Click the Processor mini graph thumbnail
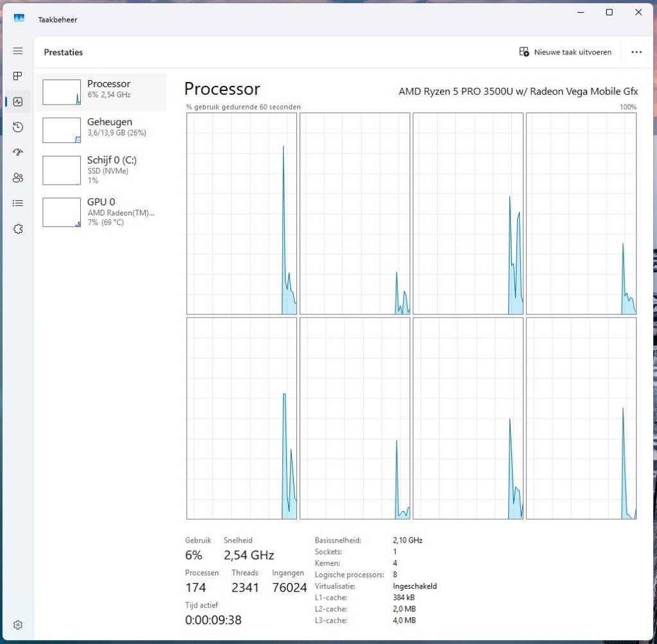 [x=62, y=92]
